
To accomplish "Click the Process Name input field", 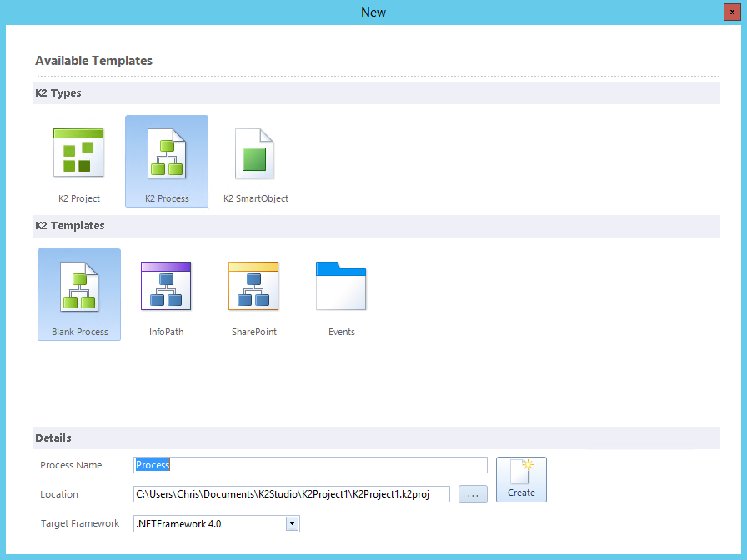I will point(310,465).
